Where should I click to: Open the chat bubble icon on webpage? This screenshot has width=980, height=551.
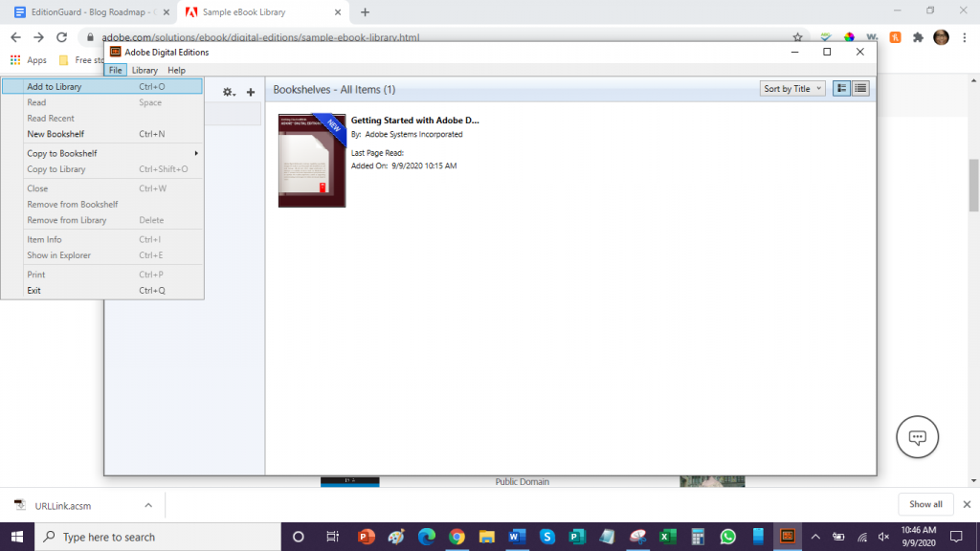click(917, 436)
